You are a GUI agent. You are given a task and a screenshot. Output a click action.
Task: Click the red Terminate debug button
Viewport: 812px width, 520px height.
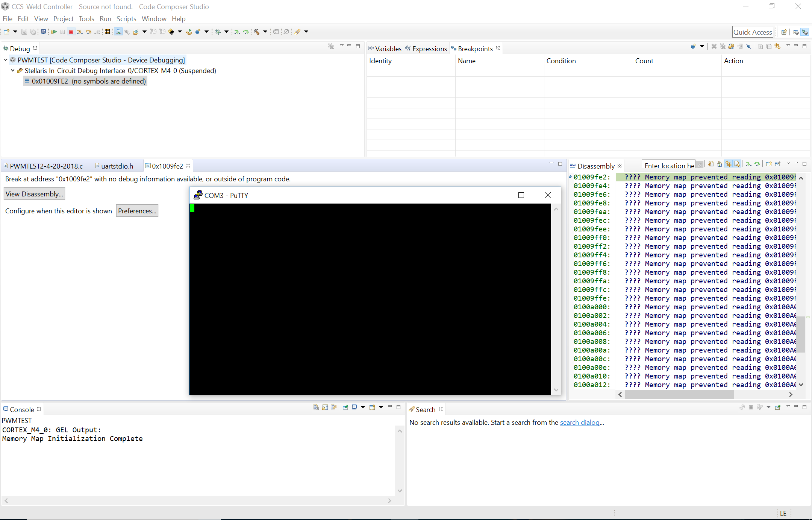pos(71,32)
